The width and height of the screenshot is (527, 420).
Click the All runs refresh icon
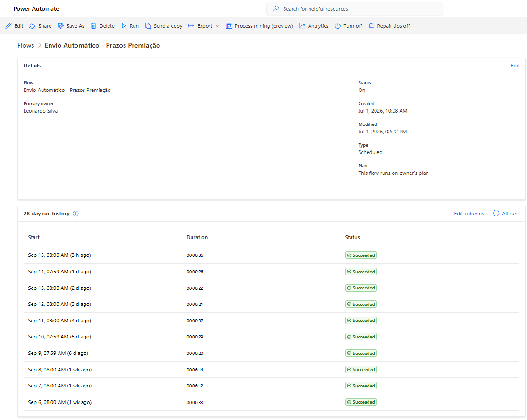(496, 214)
